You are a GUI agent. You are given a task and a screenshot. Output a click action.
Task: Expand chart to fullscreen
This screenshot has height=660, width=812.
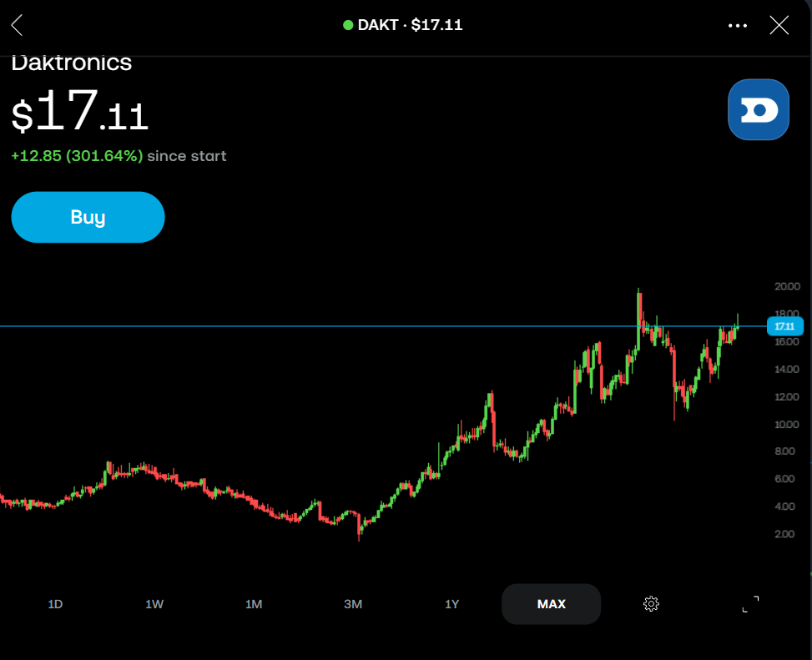750,603
